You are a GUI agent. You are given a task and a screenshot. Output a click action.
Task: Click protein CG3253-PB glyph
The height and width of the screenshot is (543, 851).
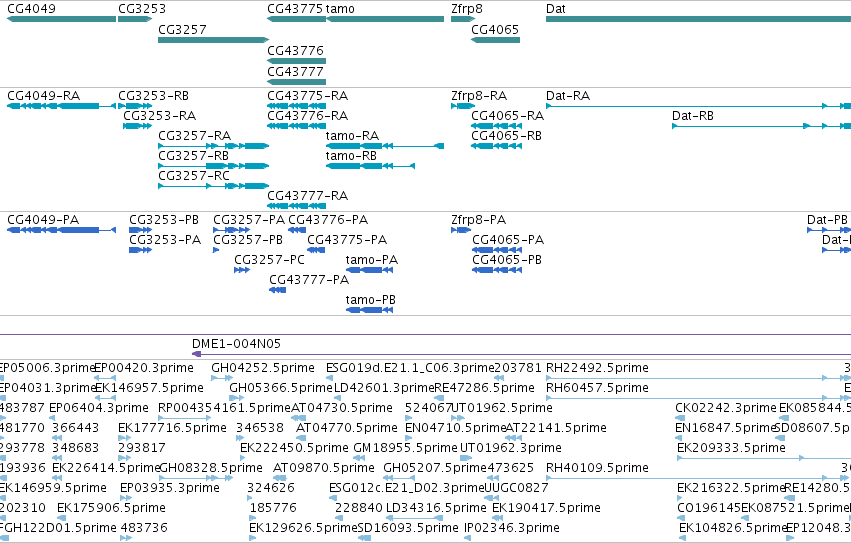coord(140,230)
